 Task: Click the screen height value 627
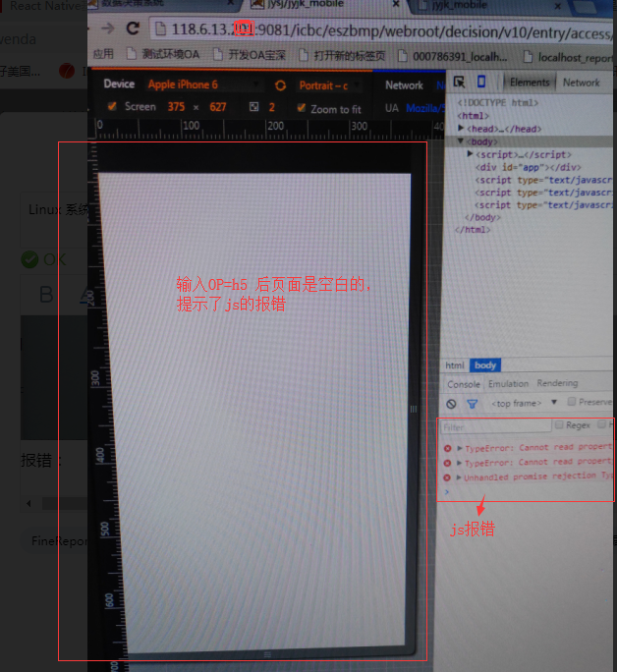tap(218, 107)
